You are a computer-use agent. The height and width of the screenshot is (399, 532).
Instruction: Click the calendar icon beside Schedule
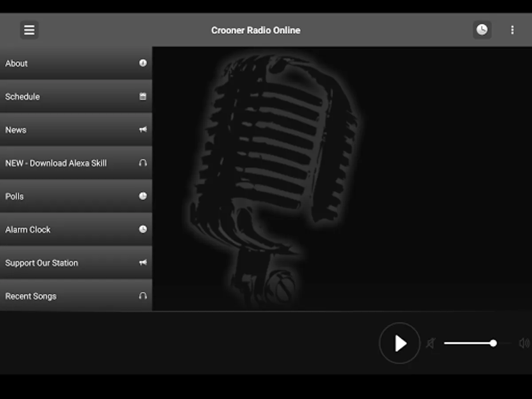click(143, 96)
